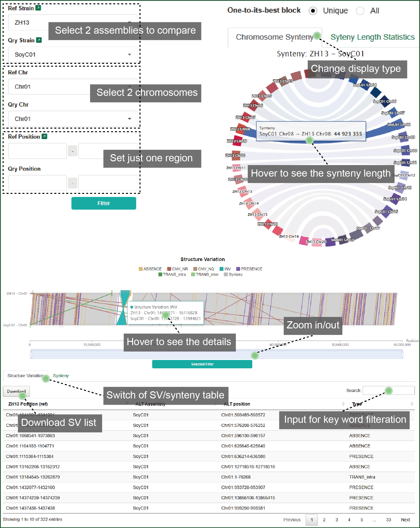Select the All radio button
The image size is (420, 528).
[x=360, y=11]
